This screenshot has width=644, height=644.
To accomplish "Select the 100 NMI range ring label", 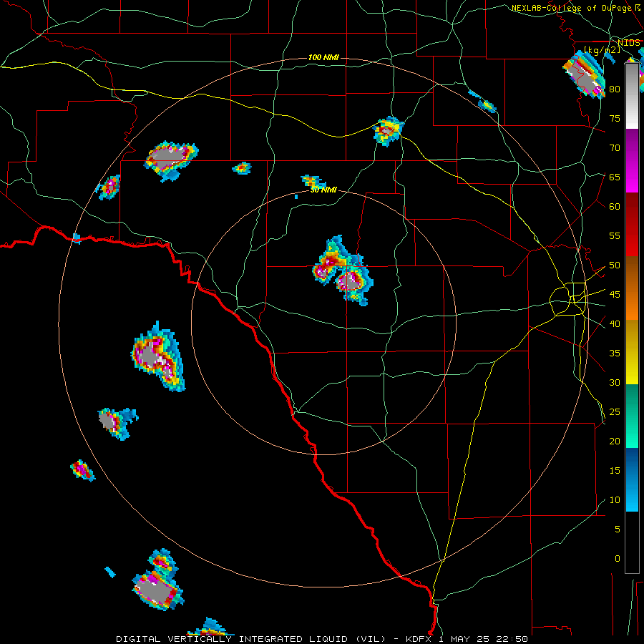I will (x=323, y=57).
